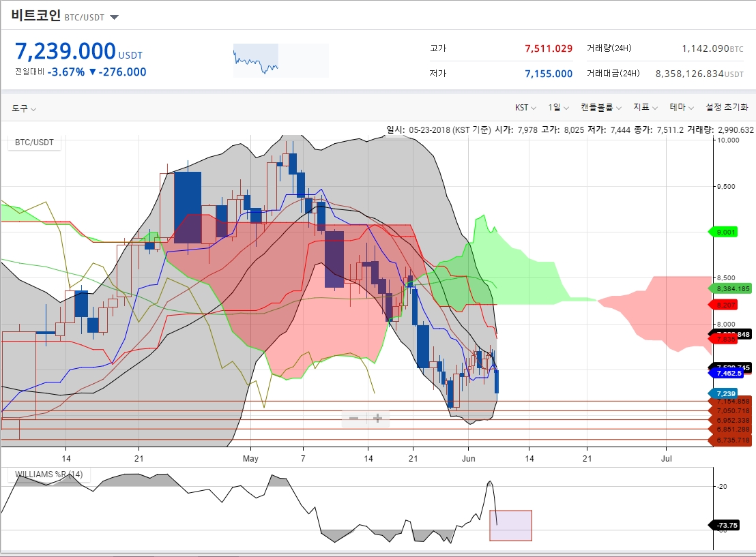Click the 10,000 price scale label
This screenshot has height=557, width=756.
[x=728, y=140]
